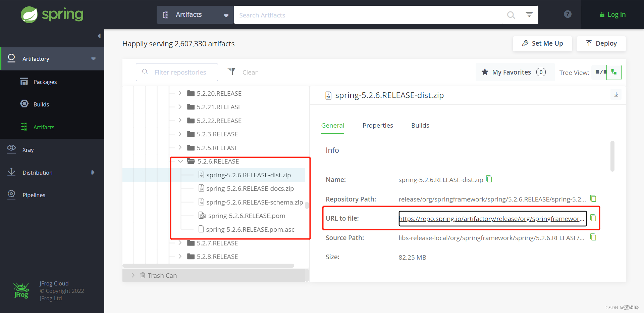The width and height of the screenshot is (644, 313).
Task: Open advanced search filter icon
Action: (x=529, y=14)
